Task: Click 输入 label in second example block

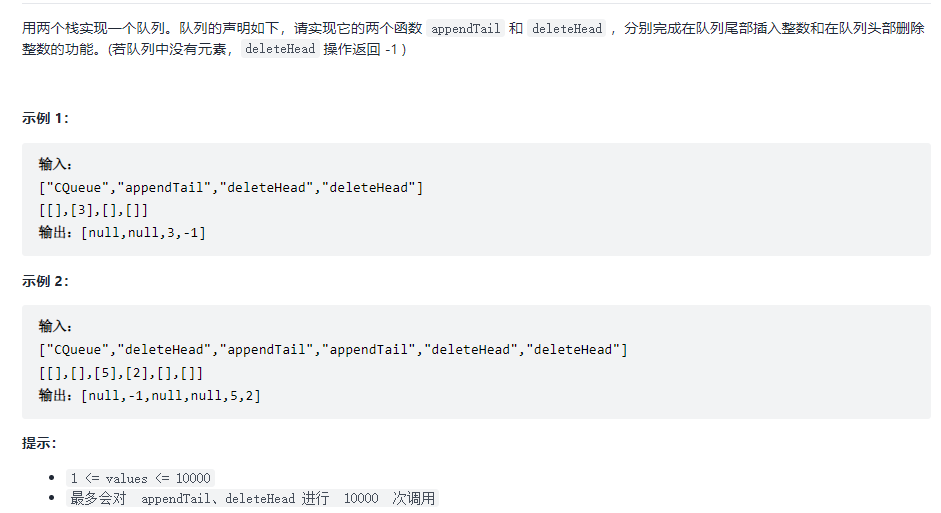Action: coord(56,327)
